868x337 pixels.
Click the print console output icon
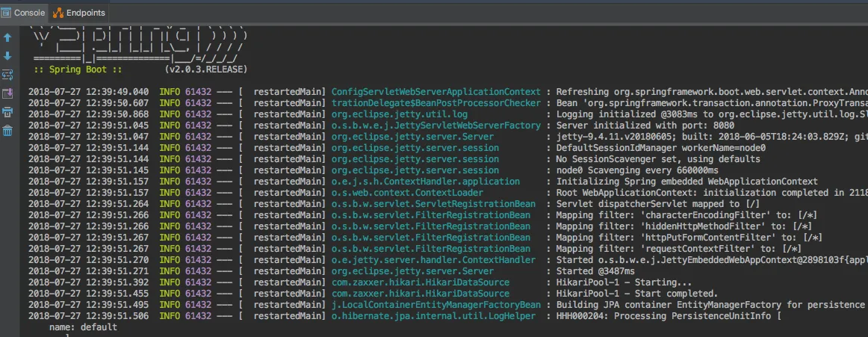point(7,112)
